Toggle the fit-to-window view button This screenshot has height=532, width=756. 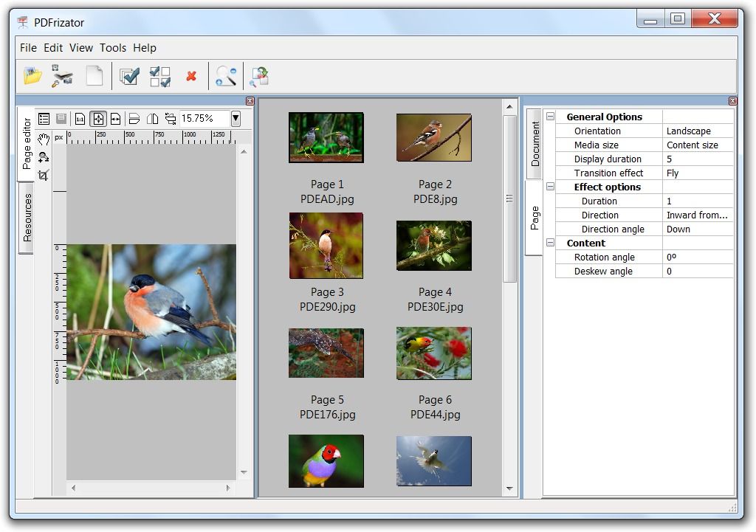[x=98, y=119]
